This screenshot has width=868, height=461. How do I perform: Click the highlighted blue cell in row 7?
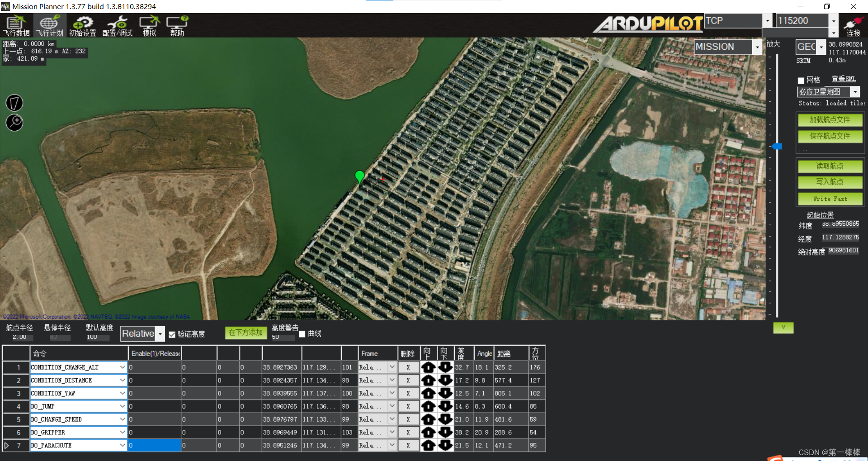[154, 446]
